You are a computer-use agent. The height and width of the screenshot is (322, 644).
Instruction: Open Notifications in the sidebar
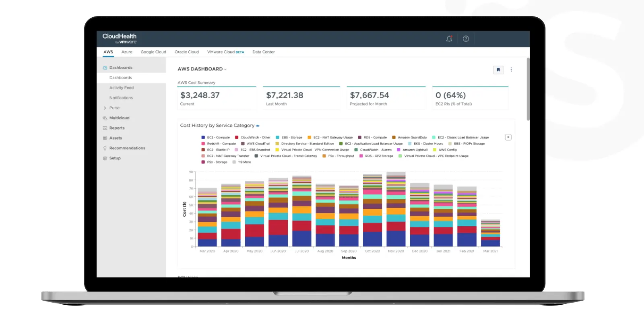(x=121, y=98)
